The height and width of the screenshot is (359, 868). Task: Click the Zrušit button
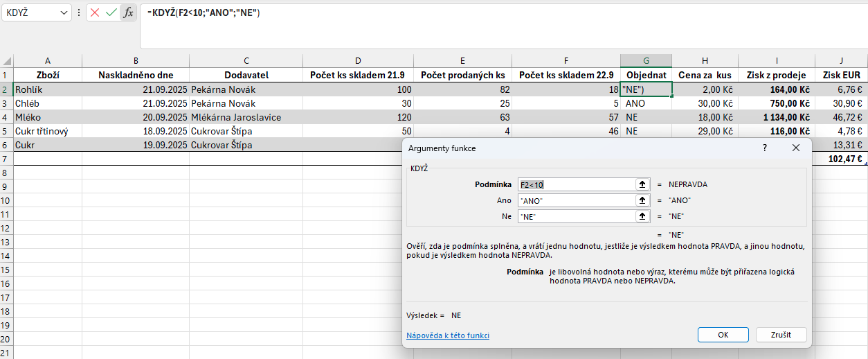781,335
